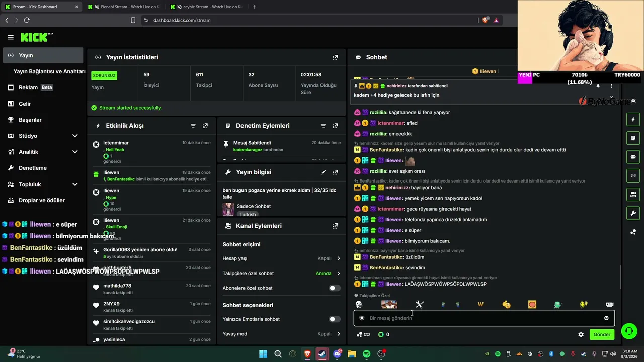Filter the Denetim Eylemleri list
This screenshot has height=362, width=644.
(323, 126)
